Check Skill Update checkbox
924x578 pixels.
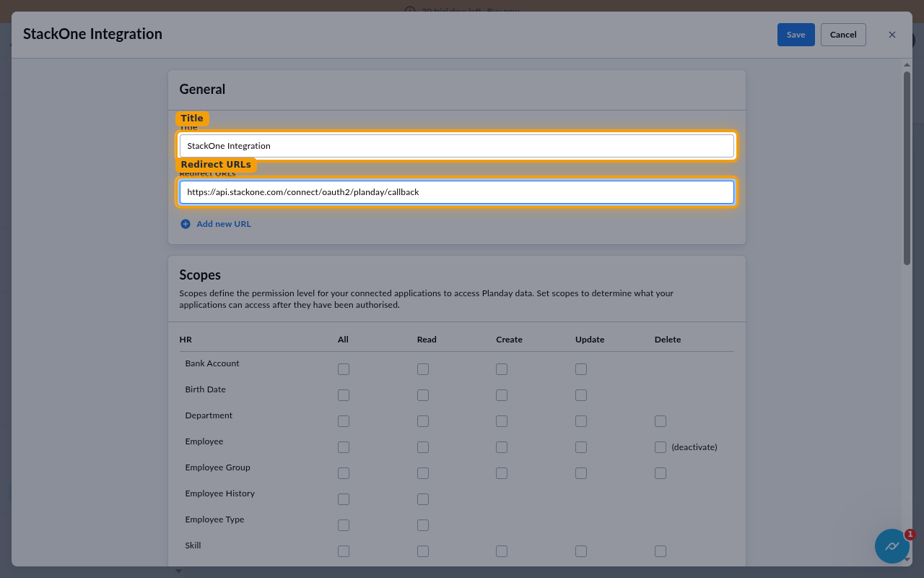point(581,551)
